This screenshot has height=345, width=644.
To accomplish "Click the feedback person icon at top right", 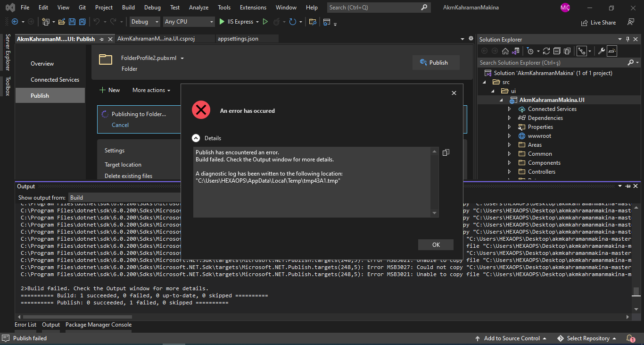I will pos(631,22).
